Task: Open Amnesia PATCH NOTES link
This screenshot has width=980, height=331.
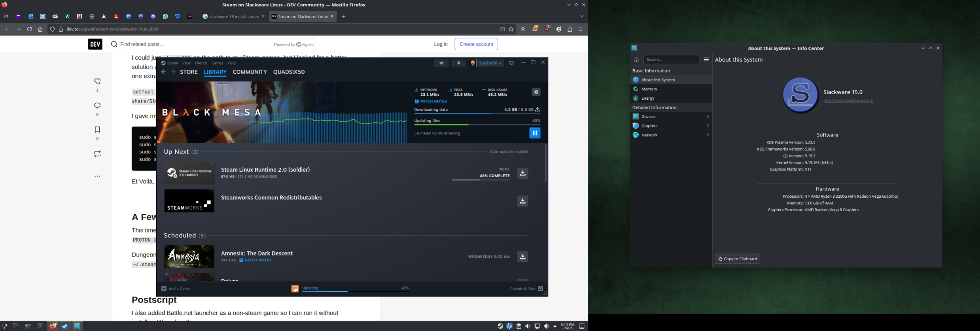Action: pyautogui.click(x=255, y=260)
